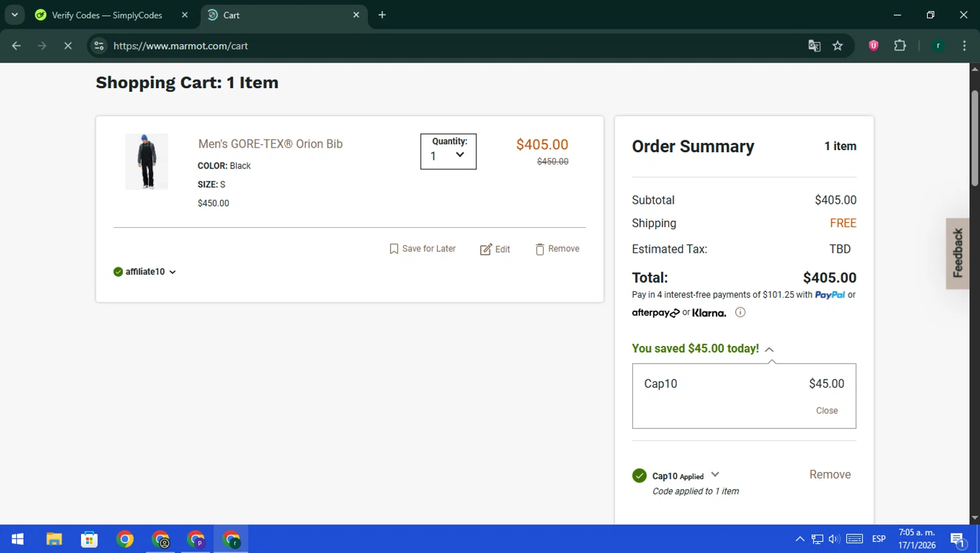
Task: Show hidden tray icons chevron
Action: click(x=800, y=539)
